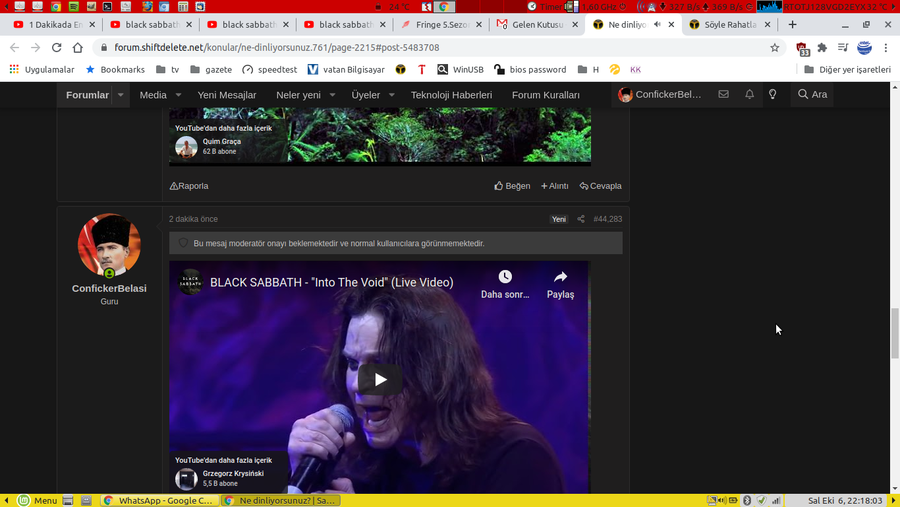Screen dimensions: 900x507
Task: Open the forum notifications bell
Action: (x=749, y=94)
